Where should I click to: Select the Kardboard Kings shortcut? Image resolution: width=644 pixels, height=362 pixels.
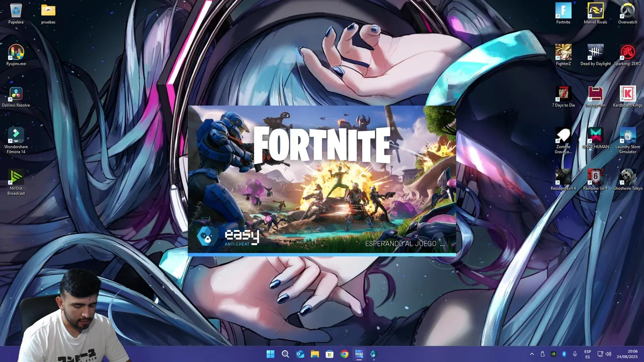[x=627, y=97]
